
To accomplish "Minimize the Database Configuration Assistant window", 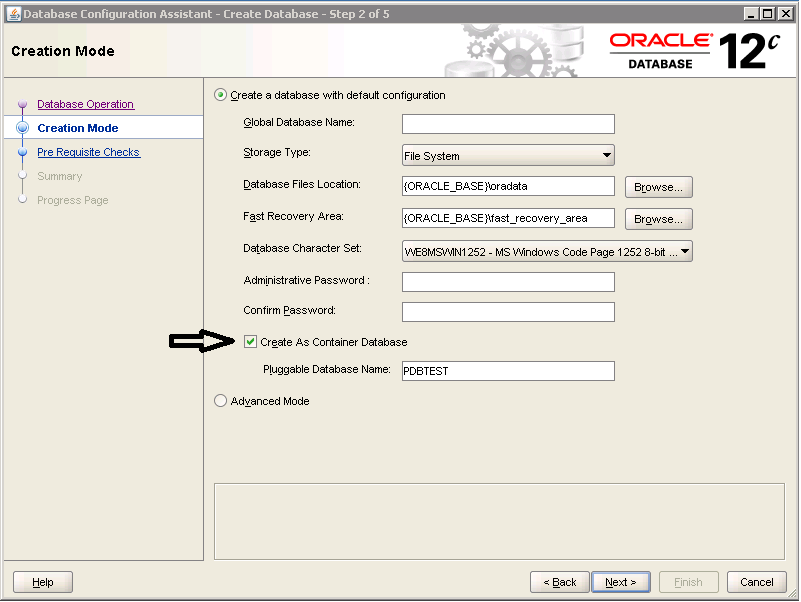I will tap(750, 14).
